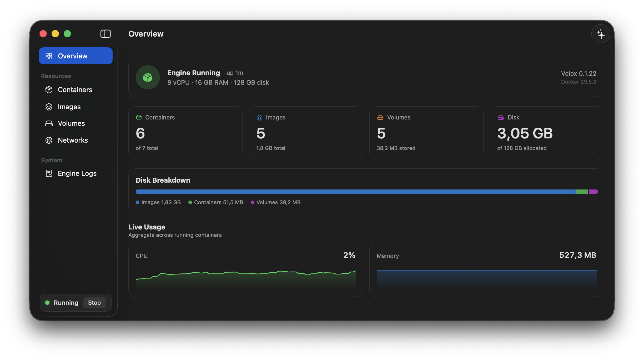This screenshot has height=360, width=644.
Task: Click the '1,8 GB total' images text
Action: [x=271, y=148]
